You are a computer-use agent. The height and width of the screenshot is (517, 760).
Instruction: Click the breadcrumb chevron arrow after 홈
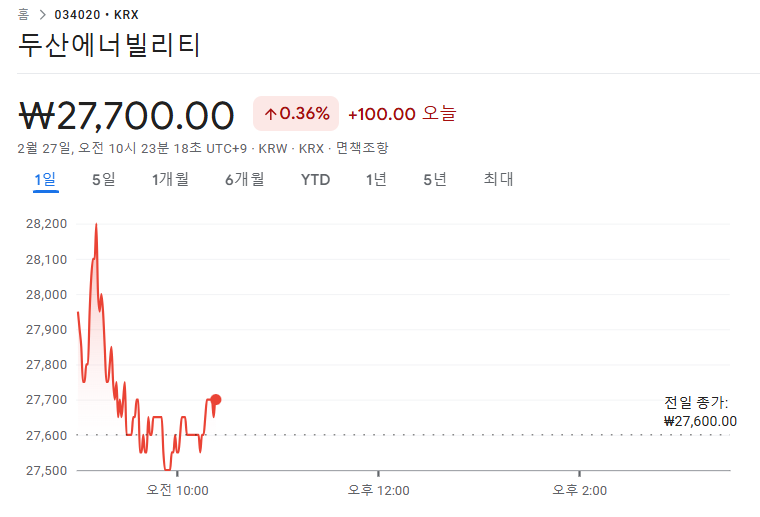coord(43,15)
